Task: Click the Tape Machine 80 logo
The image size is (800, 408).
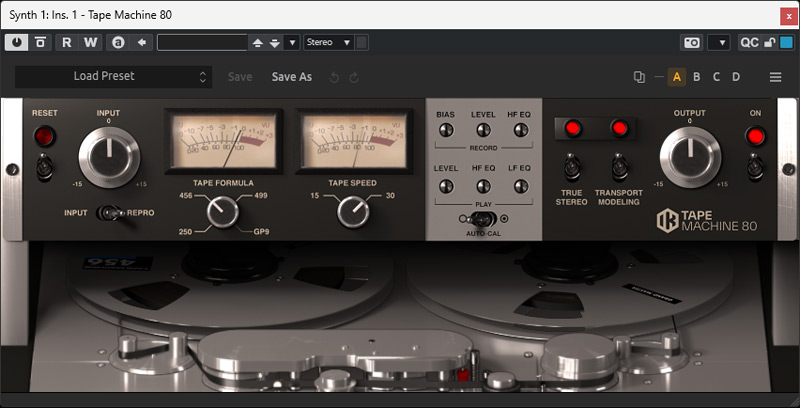Action: [x=707, y=220]
